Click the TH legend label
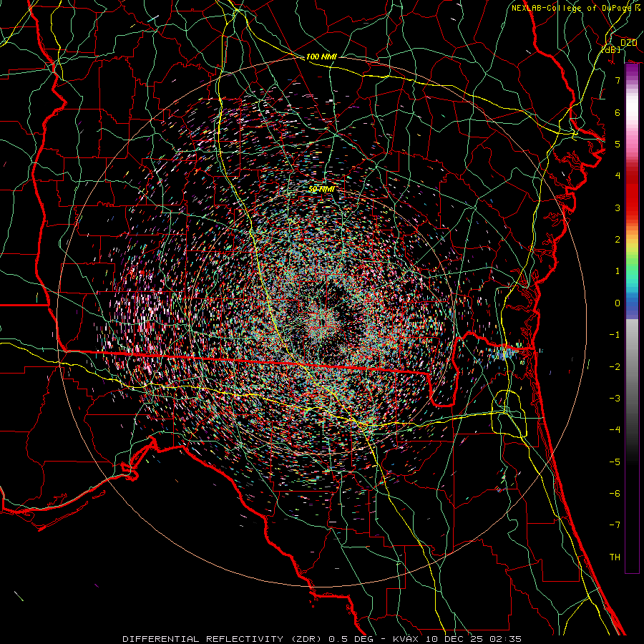Screen dimensions: 644x644 click(x=615, y=557)
